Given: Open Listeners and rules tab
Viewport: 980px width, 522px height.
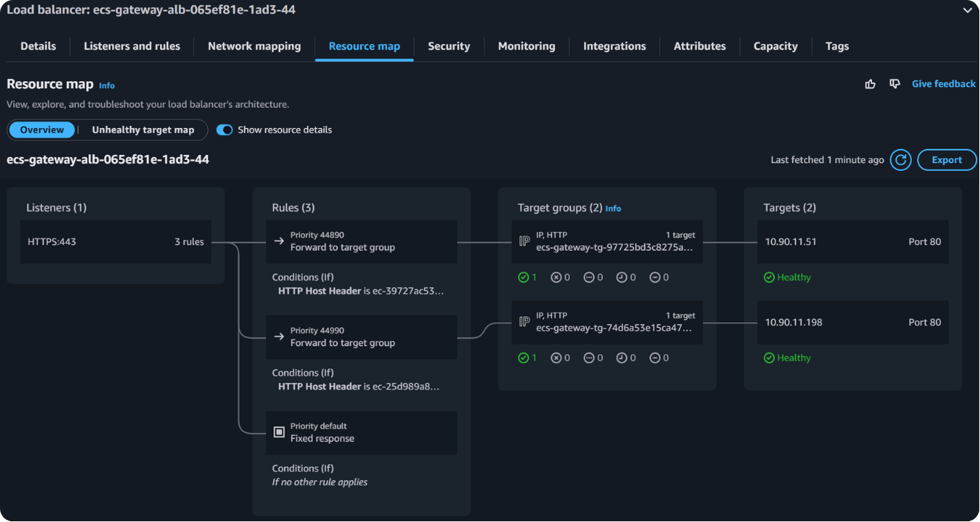Looking at the screenshot, I should (x=132, y=46).
